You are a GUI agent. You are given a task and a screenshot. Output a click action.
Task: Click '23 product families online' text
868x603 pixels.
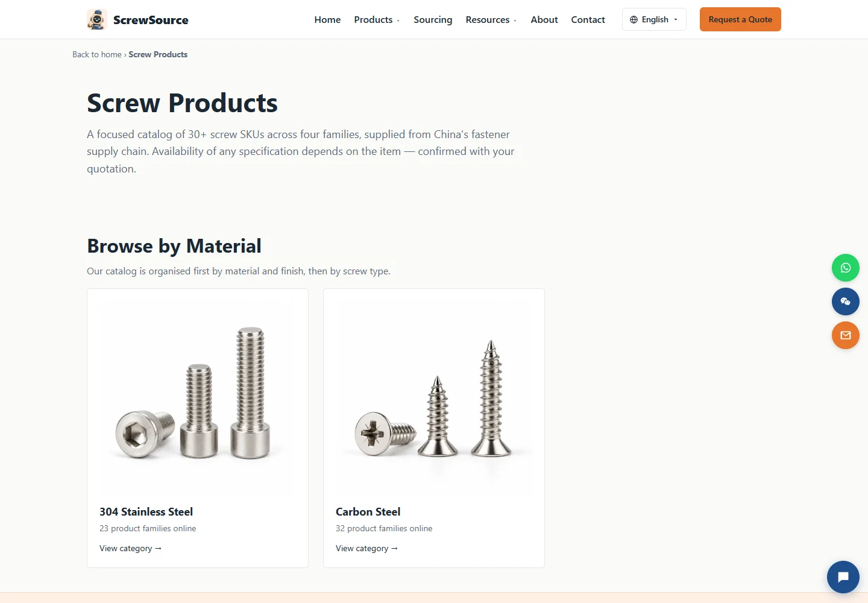tap(148, 528)
